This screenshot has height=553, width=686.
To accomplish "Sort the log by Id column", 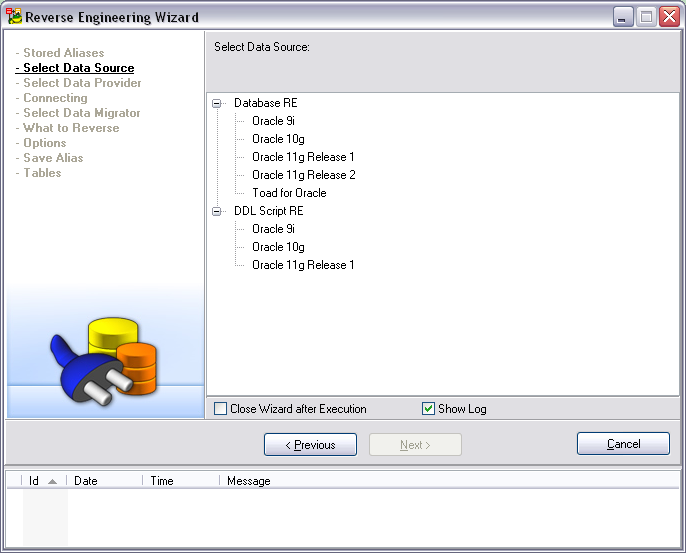I will click(43, 481).
